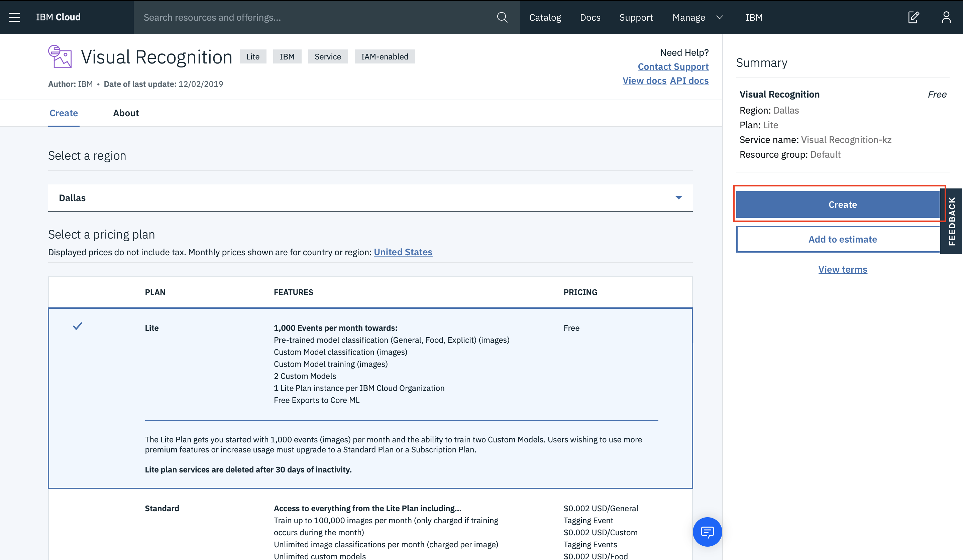Change the country via United States link
Screen dimensions: 963x560
[x=403, y=252]
